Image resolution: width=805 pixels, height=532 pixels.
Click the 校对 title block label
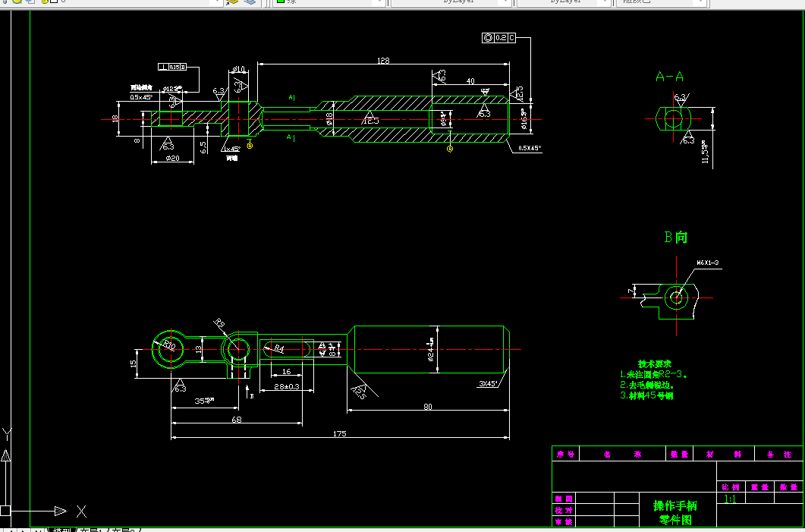point(564,510)
